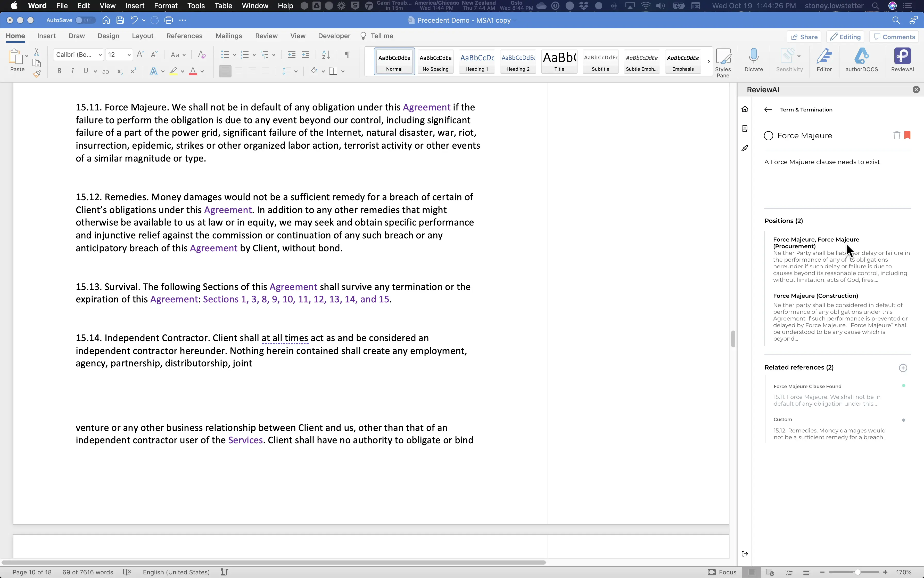The image size is (924, 578).
Task: Launch the authorDOCS add-in
Action: [861, 60]
